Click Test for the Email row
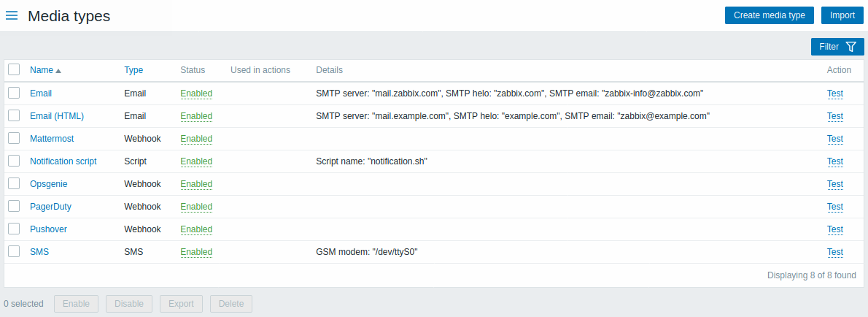 click(834, 93)
